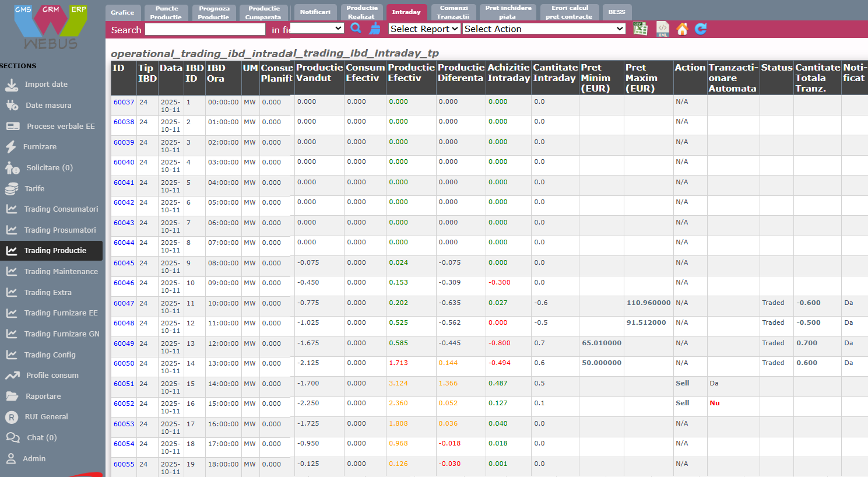Export table with the CSV icon

640,29
